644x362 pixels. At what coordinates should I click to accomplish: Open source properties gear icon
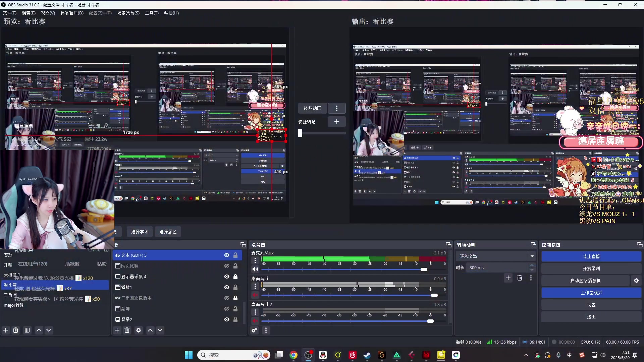[139, 330]
